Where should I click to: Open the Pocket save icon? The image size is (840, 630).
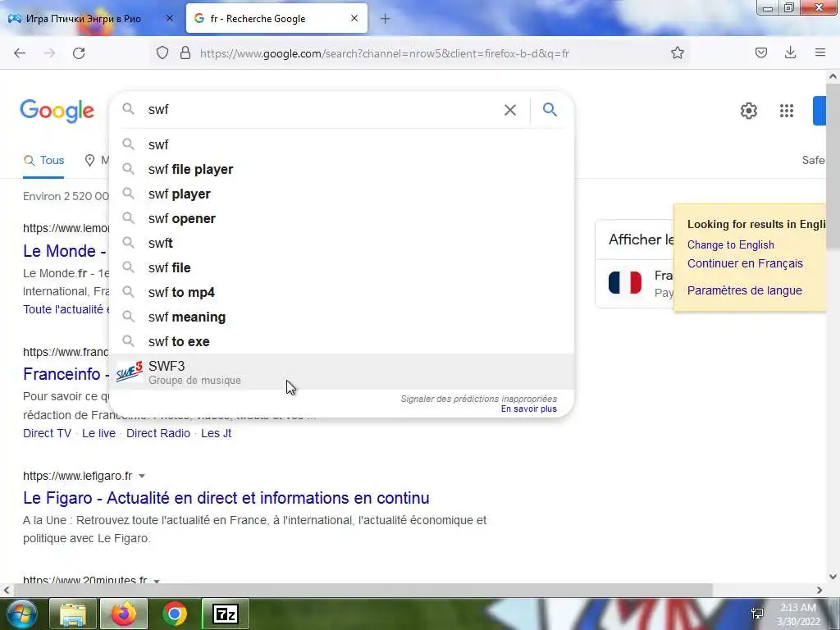coord(760,53)
